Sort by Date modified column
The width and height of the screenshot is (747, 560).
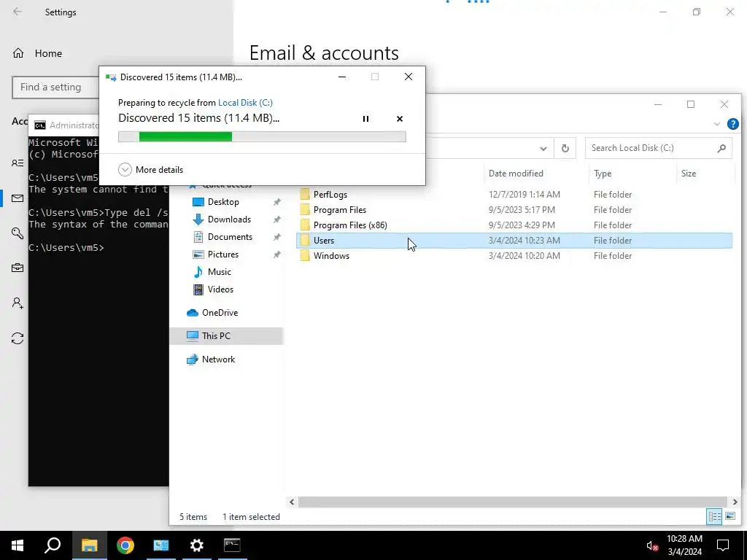(516, 174)
